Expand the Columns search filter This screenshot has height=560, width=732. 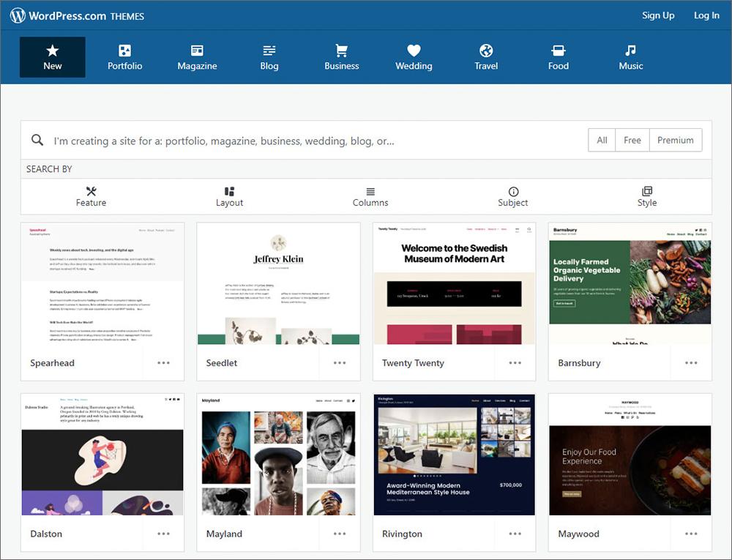[x=370, y=196]
